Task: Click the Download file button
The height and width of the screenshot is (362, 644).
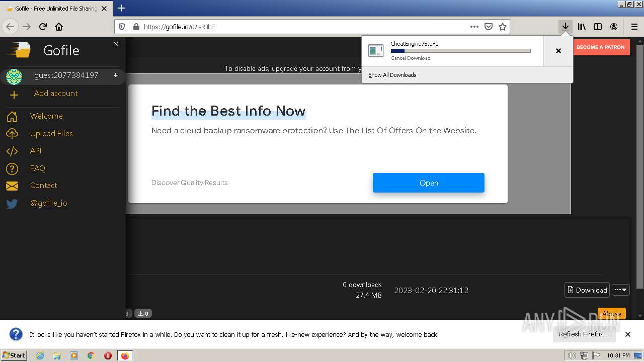Action: [587, 290]
